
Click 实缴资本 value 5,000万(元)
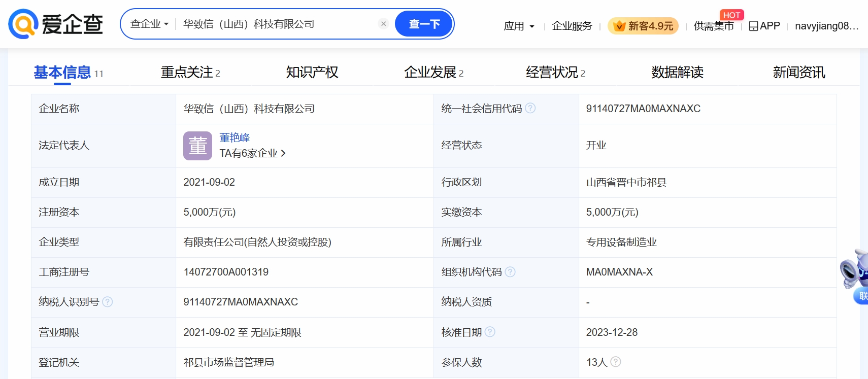coord(612,212)
